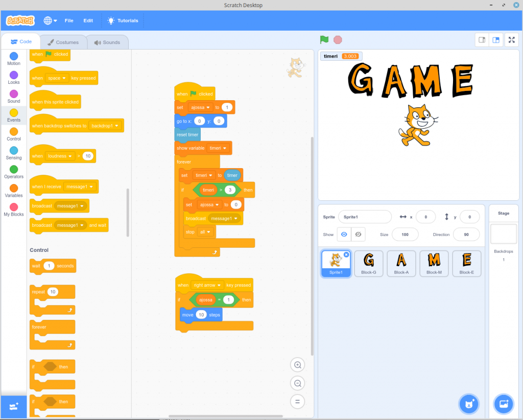This screenshot has width=523, height=420.
Task: Switch to large stage layout
Action: (495, 40)
